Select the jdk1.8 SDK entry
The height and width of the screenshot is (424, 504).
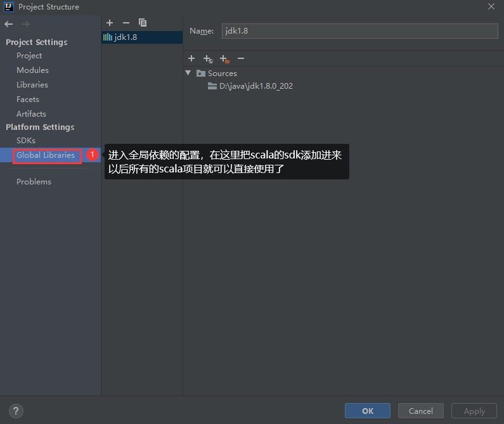point(142,37)
